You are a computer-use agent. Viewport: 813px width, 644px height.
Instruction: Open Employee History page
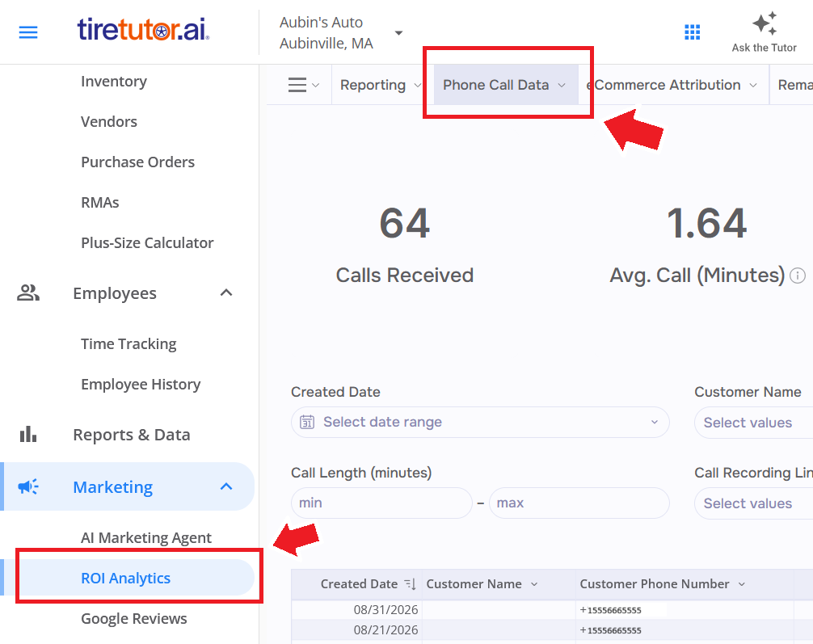point(141,385)
